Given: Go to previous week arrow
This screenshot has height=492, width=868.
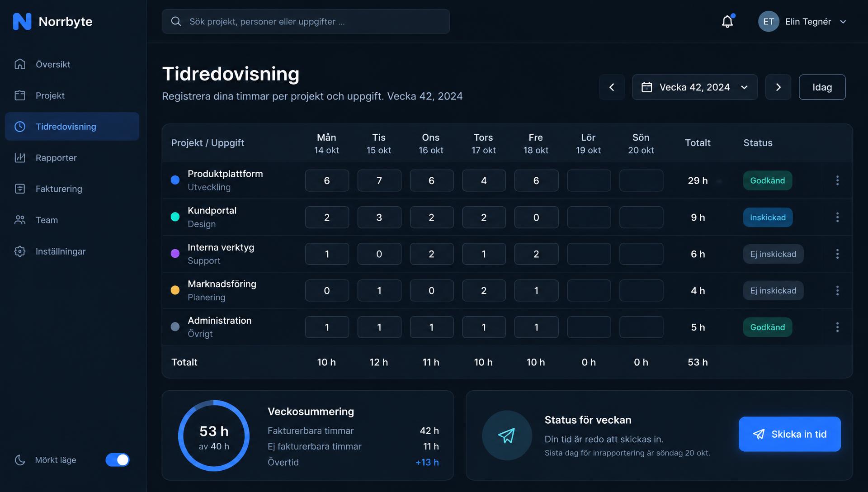Looking at the screenshot, I should 612,87.
